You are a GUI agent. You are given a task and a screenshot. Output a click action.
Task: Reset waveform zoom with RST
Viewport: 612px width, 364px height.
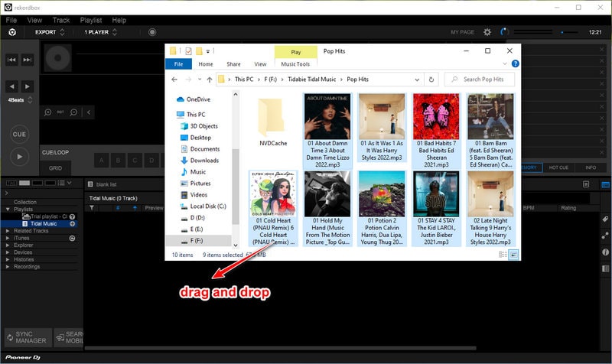[x=60, y=112]
